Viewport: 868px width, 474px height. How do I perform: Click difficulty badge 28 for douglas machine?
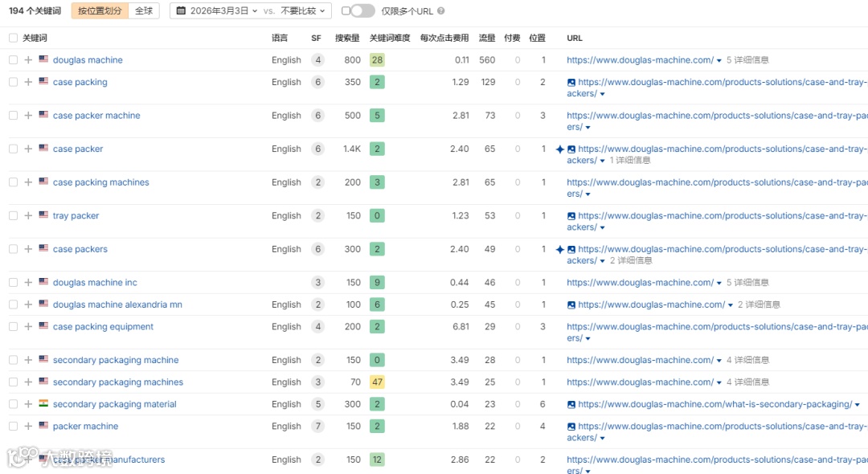click(377, 59)
